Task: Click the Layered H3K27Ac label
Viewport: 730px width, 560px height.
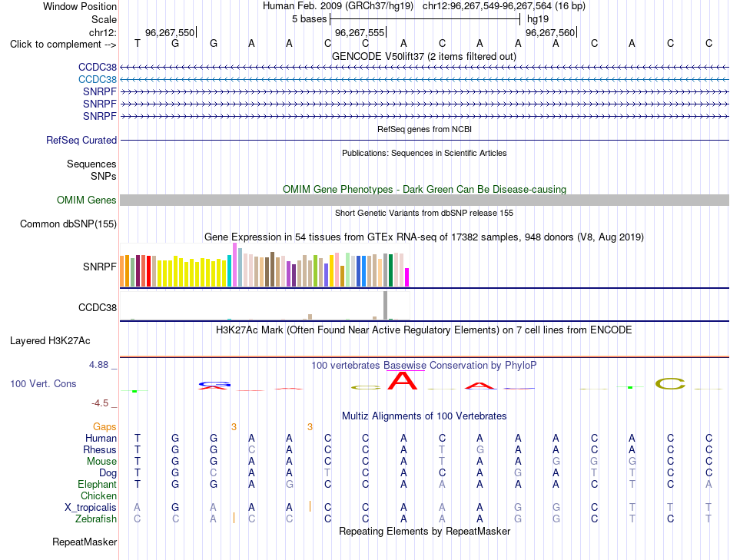Action: point(50,341)
